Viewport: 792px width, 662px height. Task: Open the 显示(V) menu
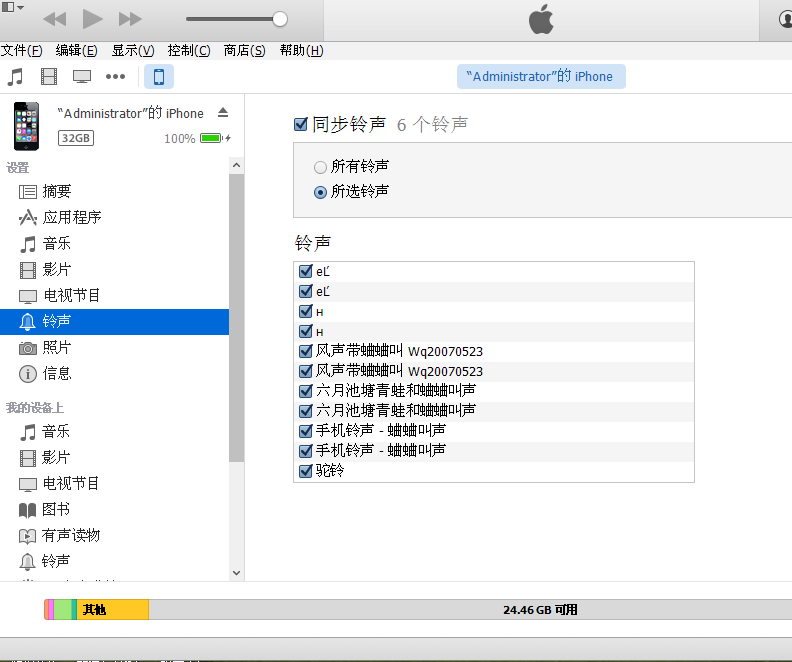point(133,50)
